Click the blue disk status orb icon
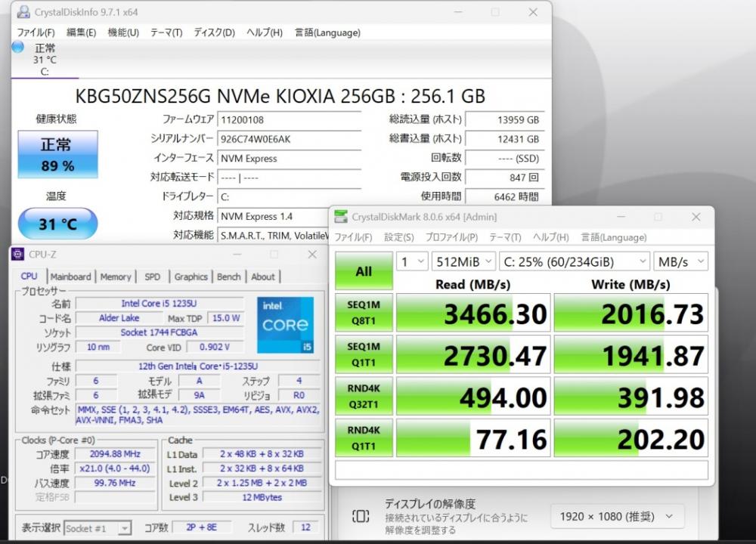 point(18,47)
